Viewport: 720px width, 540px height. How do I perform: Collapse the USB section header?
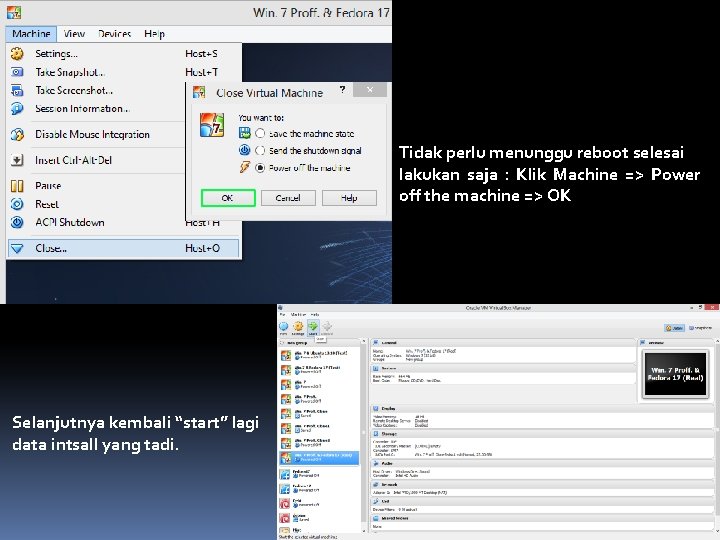(x=542, y=502)
